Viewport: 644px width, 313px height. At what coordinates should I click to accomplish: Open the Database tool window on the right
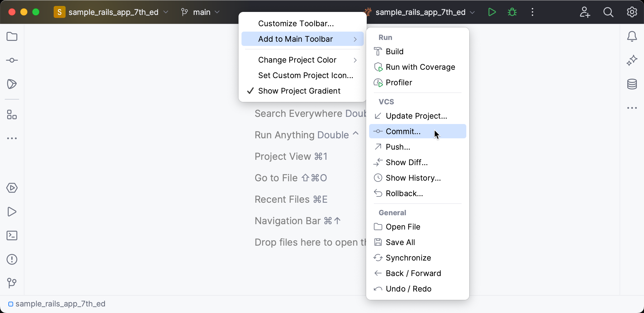point(632,84)
